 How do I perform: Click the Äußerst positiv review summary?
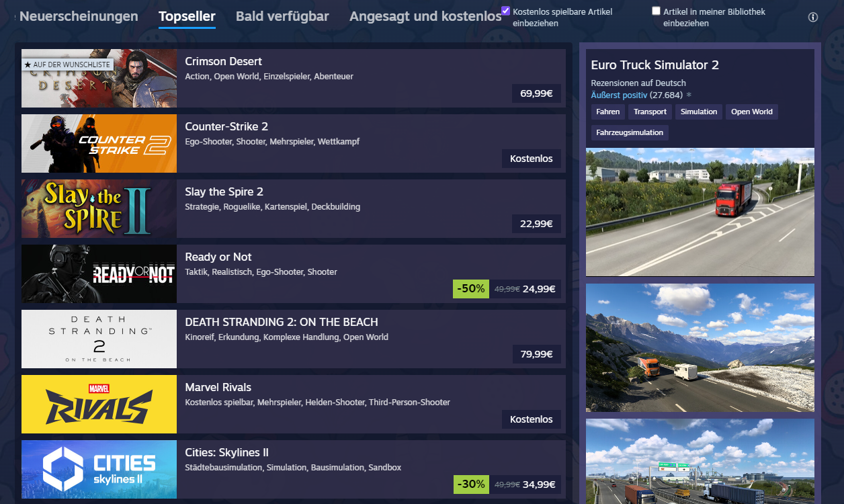[619, 95]
